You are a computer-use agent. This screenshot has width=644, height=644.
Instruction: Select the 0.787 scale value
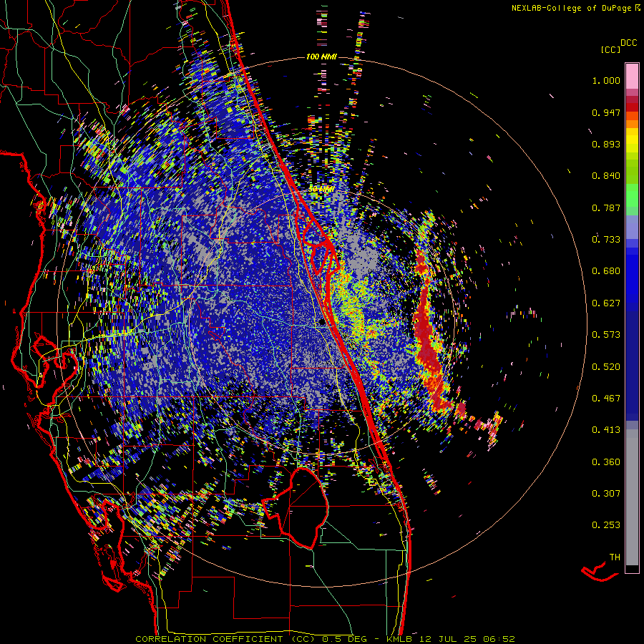coord(606,208)
